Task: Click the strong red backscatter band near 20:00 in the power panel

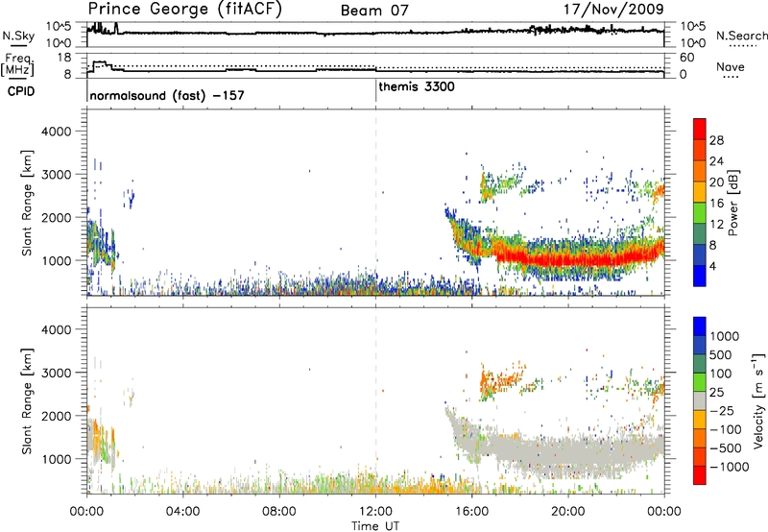Action: point(568,258)
